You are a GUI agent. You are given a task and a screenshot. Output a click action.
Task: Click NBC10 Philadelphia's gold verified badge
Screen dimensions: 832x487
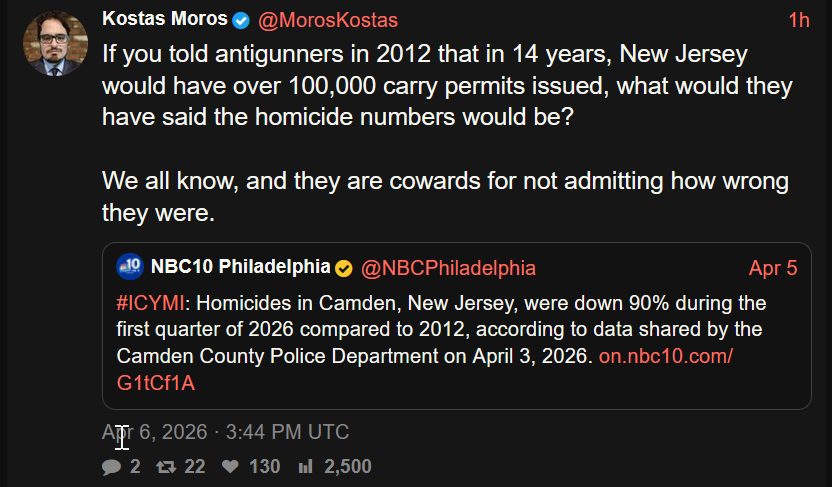click(x=343, y=268)
